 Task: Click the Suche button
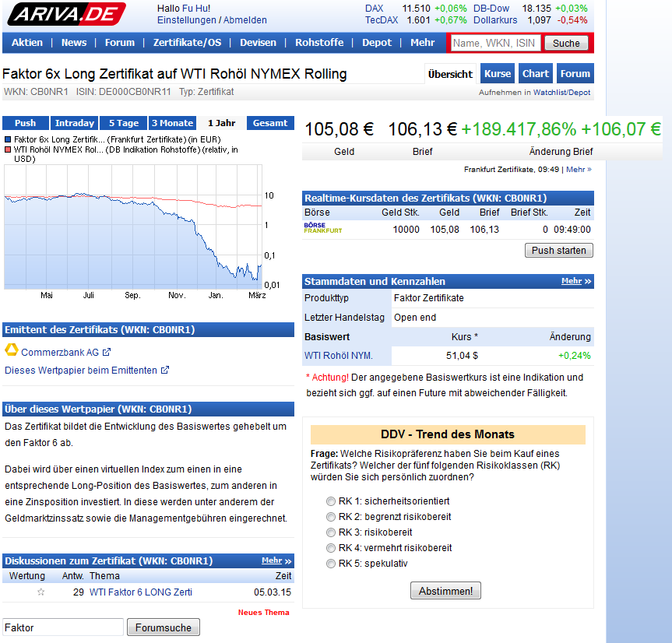click(x=566, y=43)
